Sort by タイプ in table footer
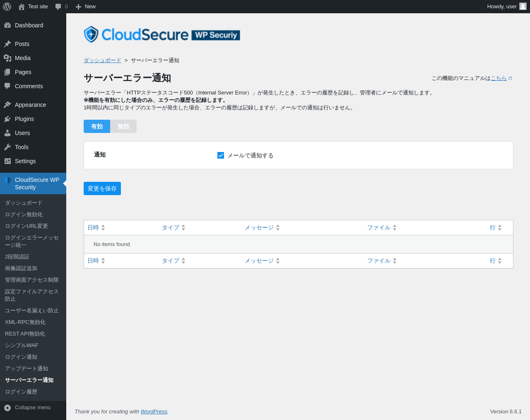Viewport: 530px width, 420px height. (173, 261)
